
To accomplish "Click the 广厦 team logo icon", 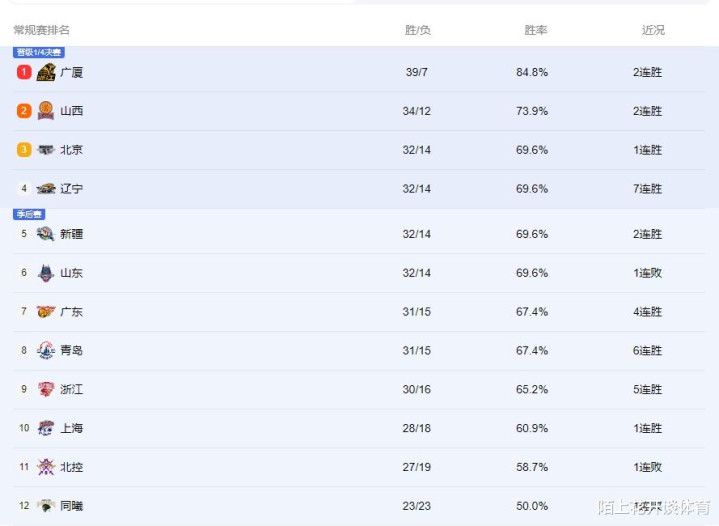I will tap(46, 72).
